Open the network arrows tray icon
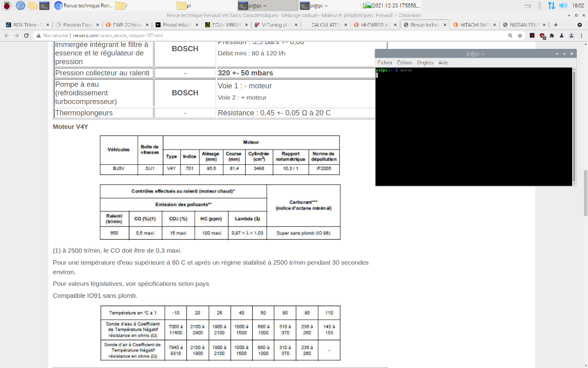The image size is (588, 368). pos(551,5)
